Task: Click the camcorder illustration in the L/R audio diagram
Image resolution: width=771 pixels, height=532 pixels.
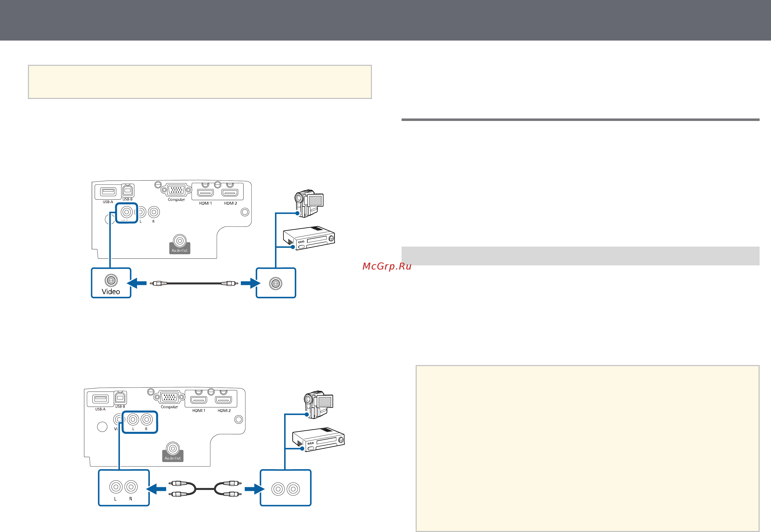Action: [318, 404]
